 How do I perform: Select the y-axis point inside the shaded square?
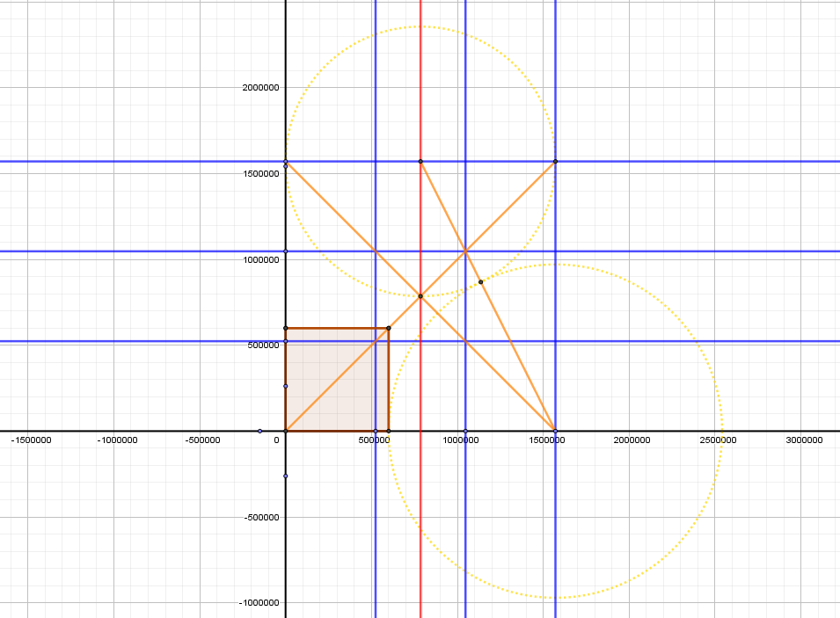286,386
